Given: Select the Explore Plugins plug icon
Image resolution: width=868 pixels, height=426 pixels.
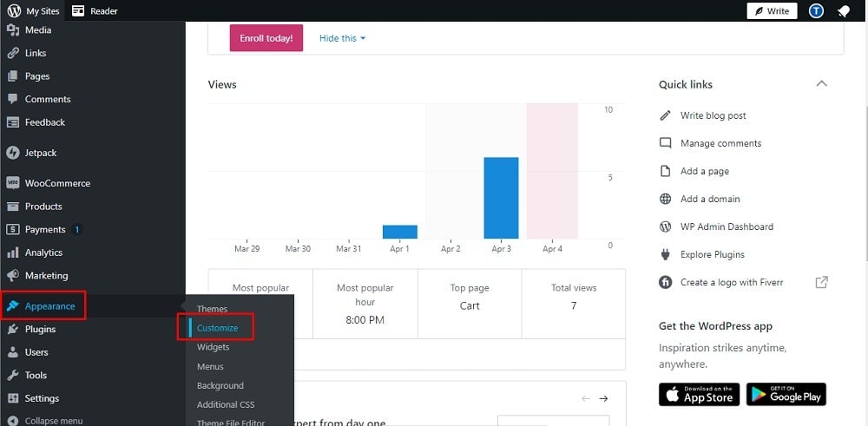Looking at the screenshot, I should click(x=666, y=254).
